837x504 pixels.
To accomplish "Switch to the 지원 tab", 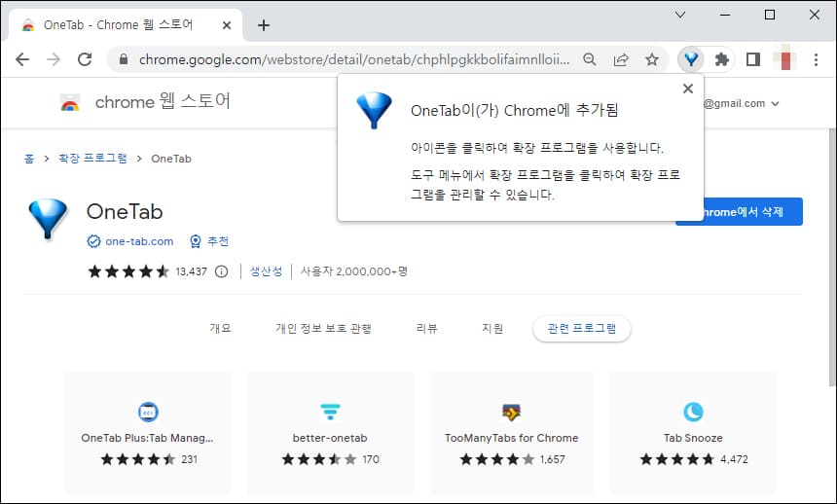I will click(x=492, y=328).
